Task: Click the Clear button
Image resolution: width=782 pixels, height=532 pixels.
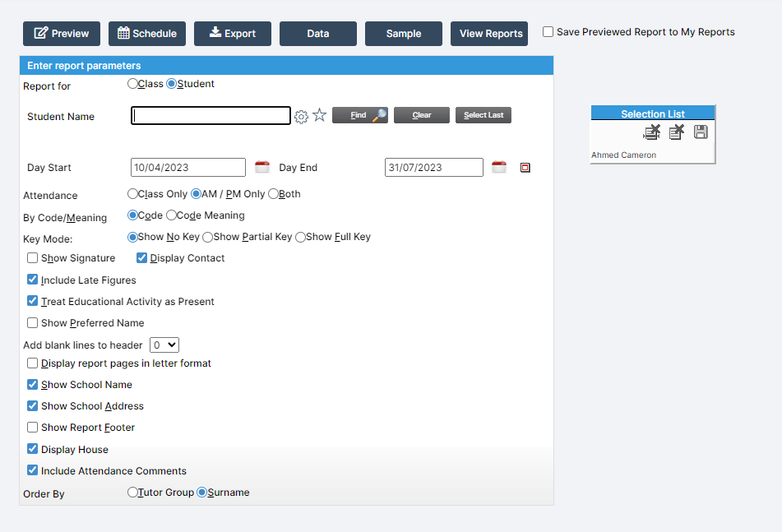Action: [421, 115]
